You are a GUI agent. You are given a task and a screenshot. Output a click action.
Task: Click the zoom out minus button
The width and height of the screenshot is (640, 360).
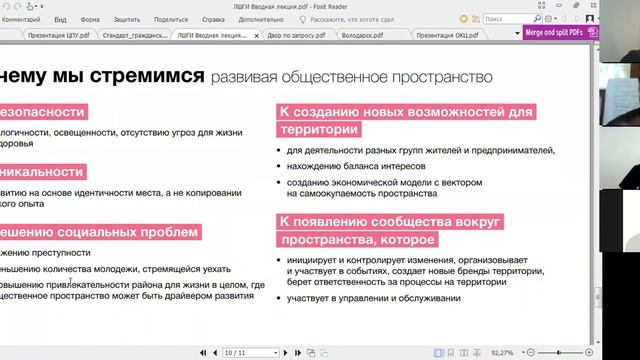coord(531,352)
